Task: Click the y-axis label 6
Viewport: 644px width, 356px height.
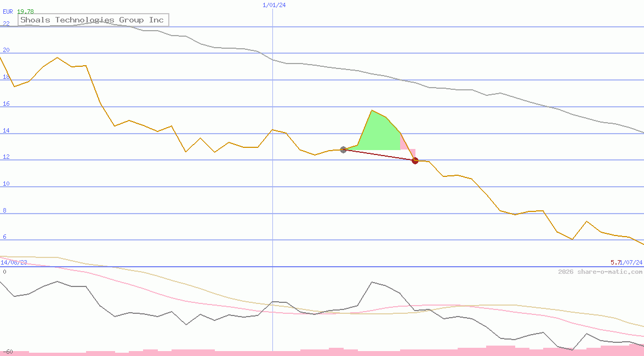Action: tap(4, 237)
